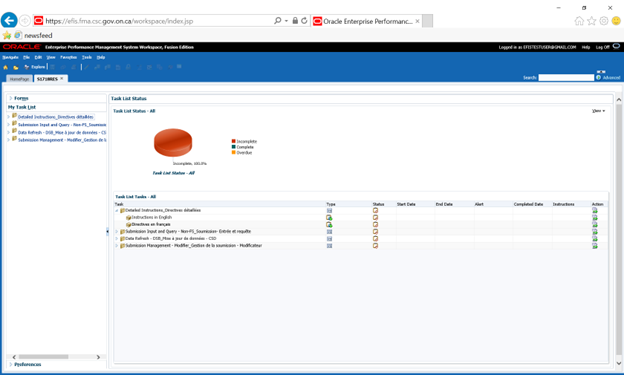
Task: Open the View dropdown in Task List Status
Action: click(599, 111)
